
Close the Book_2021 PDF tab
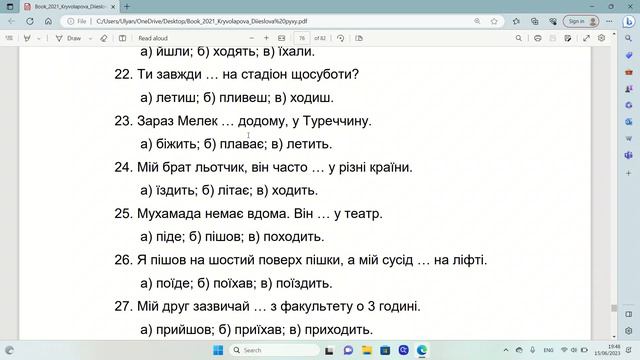[113, 7]
